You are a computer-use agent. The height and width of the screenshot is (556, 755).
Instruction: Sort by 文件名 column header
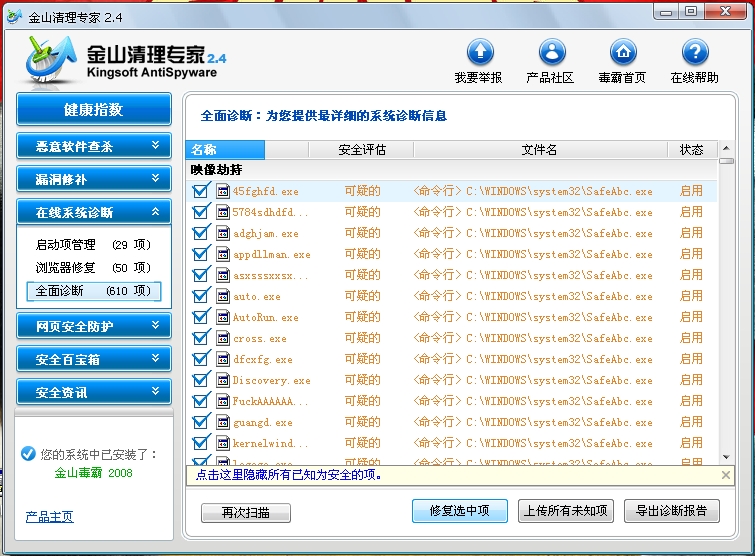tap(540, 150)
